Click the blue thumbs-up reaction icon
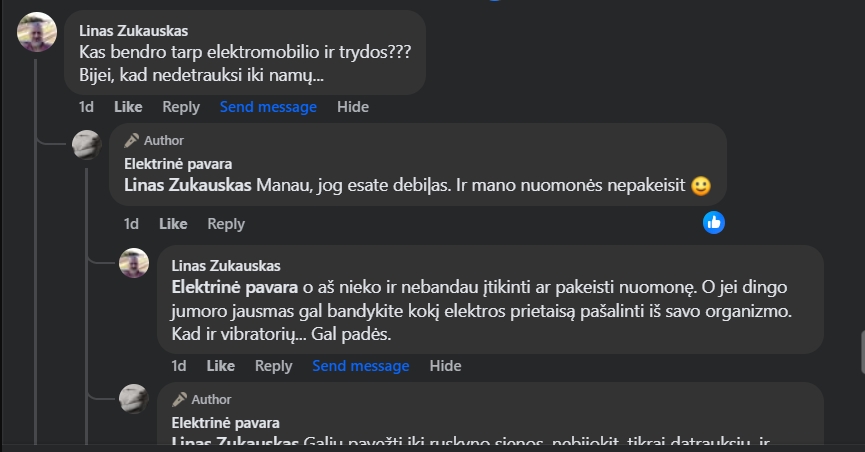Screen dimensions: 865x452 click(714, 222)
